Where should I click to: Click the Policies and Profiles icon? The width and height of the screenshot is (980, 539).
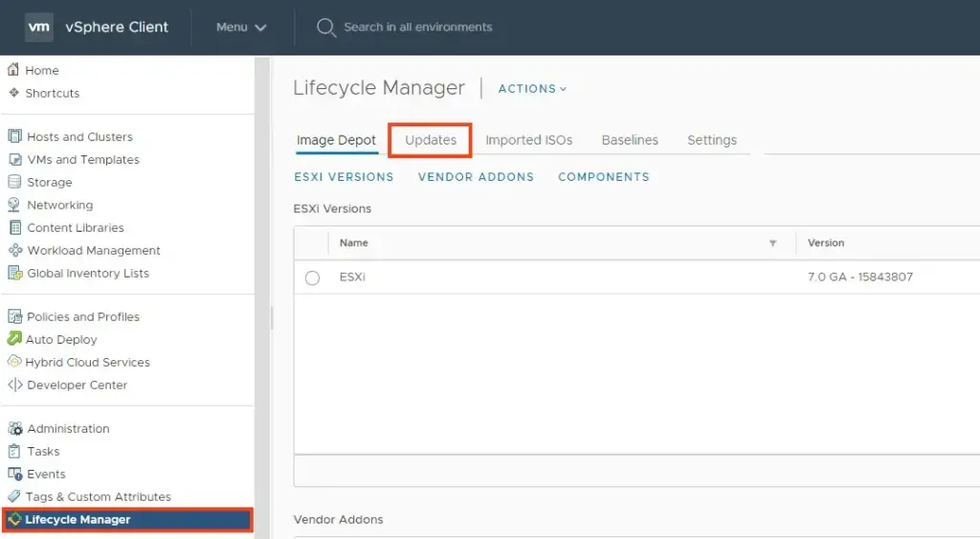pyautogui.click(x=15, y=316)
